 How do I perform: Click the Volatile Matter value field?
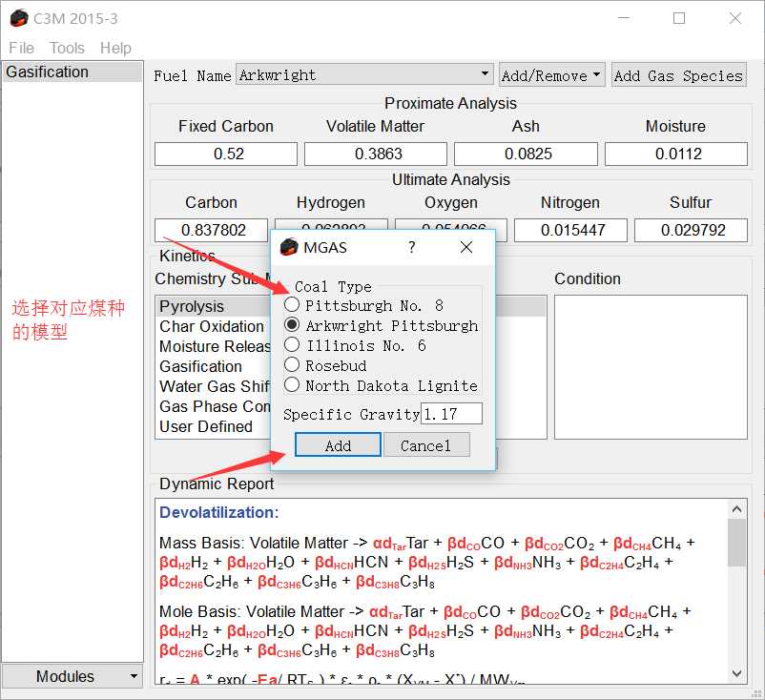[x=376, y=154]
